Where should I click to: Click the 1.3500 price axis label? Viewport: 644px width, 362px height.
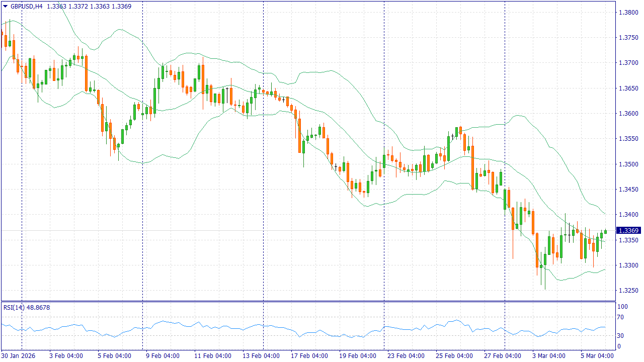628,164
